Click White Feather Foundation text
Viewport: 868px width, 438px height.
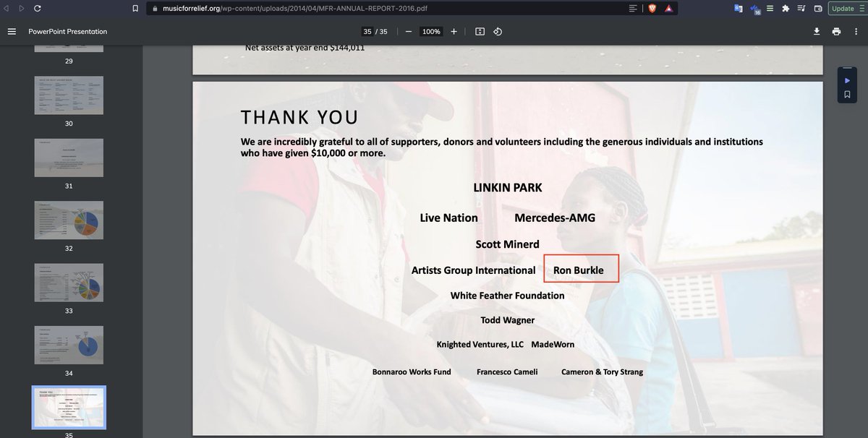(508, 296)
